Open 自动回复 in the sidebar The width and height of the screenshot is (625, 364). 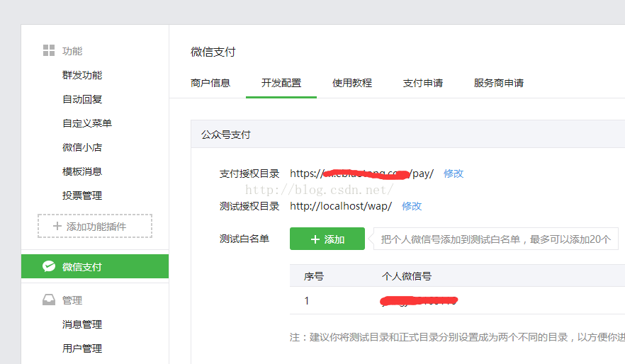82,99
